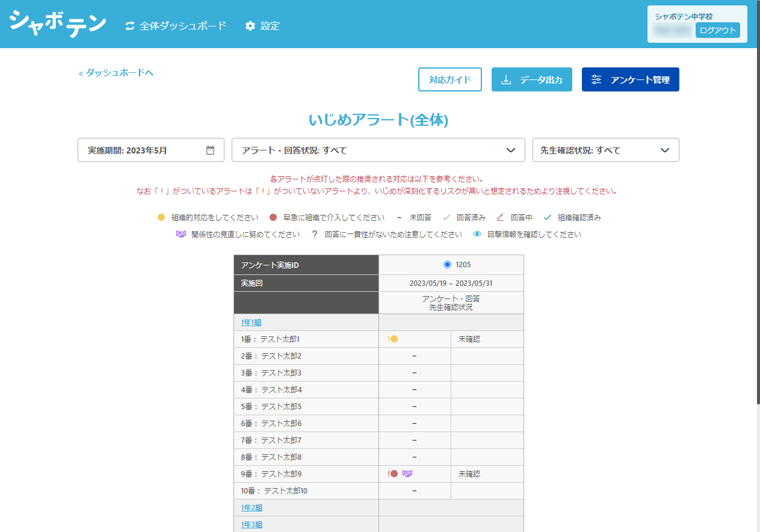Viewport: 760px width, 532px height.
Task: Select row 2番: テスト太郎2
Action: 378,356
